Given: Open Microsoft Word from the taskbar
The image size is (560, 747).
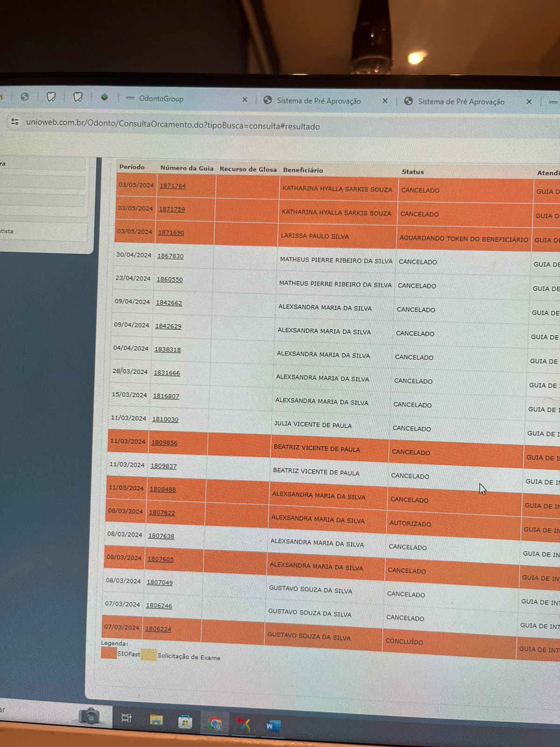Looking at the screenshot, I should [273, 726].
